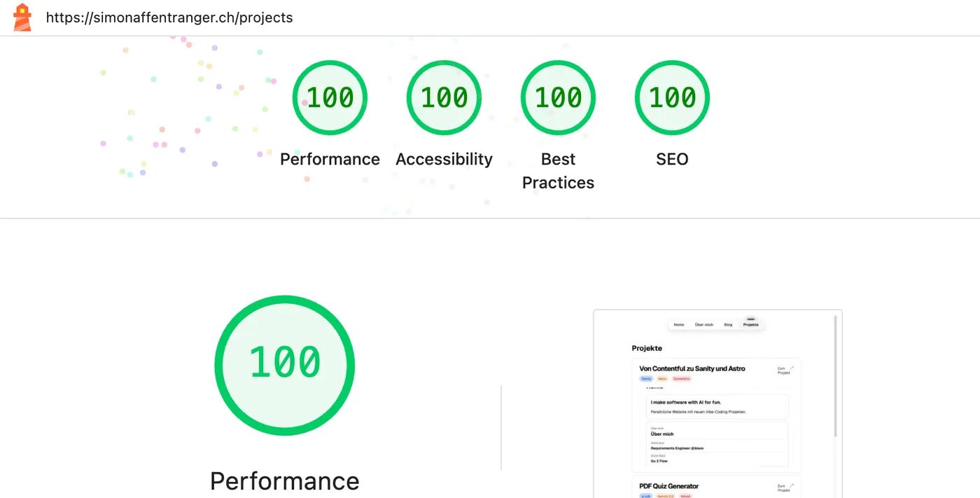The height and width of the screenshot is (498, 980).
Task: Click the Performance score gauge in summary row
Action: (330, 97)
